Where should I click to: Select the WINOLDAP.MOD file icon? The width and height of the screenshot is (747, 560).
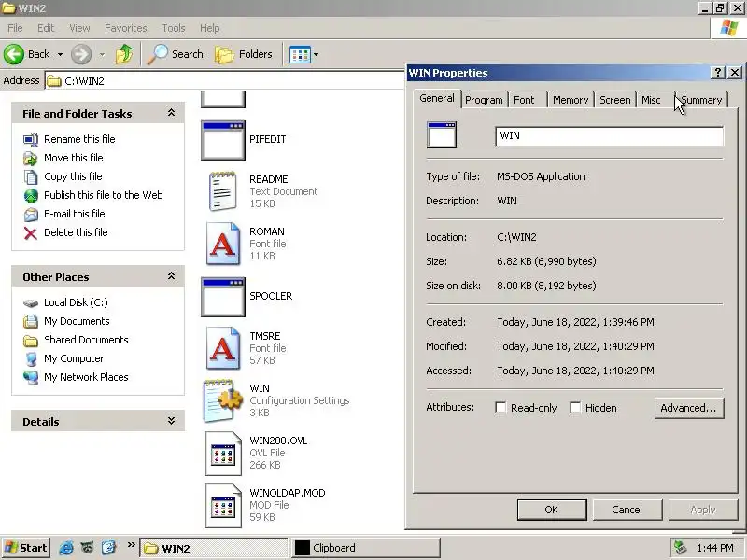pyautogui.click(x=223, y=506)
